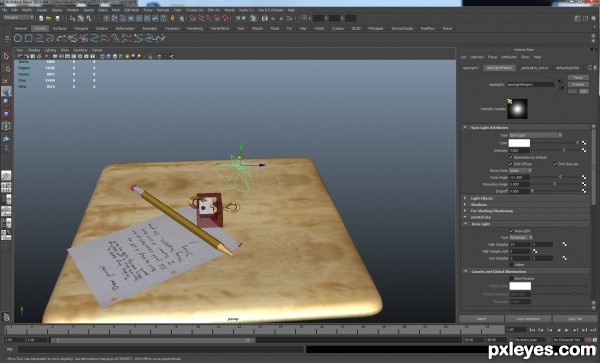600x363 pixels.
Task: Toggle the Visible checkbox under Area Light
Action: coord(511,264)
